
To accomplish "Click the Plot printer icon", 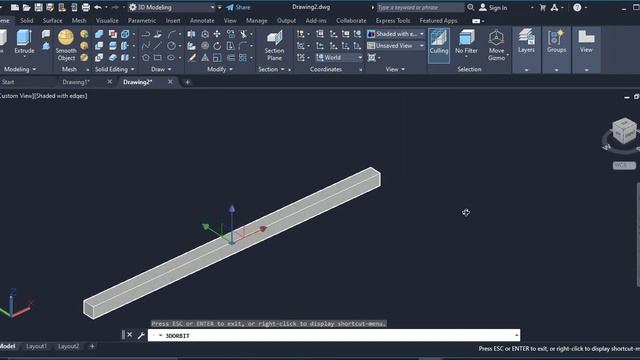I will pyautogui.click(x=86, y=7).
